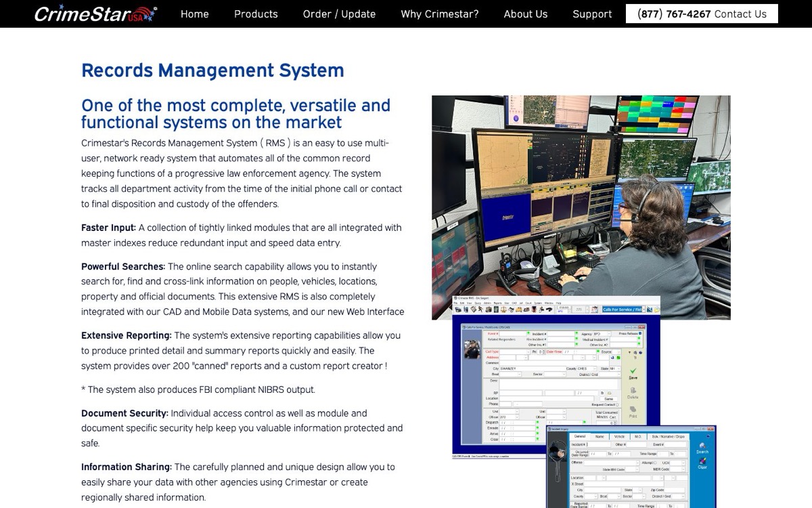Image resolution: width=812 pixels, height=508 pixels.
Task: Click the 'Document Security:' label
Action: click(125, 413)
